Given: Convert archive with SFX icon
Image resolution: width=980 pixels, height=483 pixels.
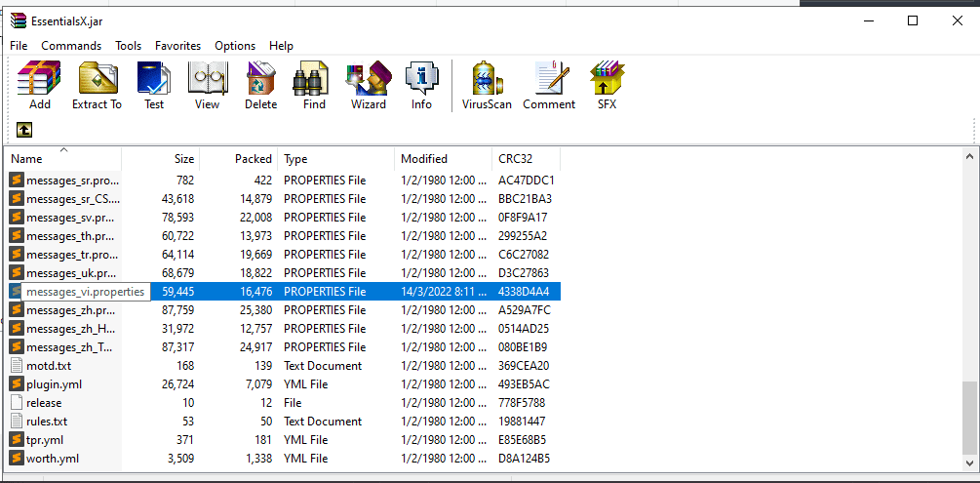Looking at the screenshot, I should tap(607, 85).
